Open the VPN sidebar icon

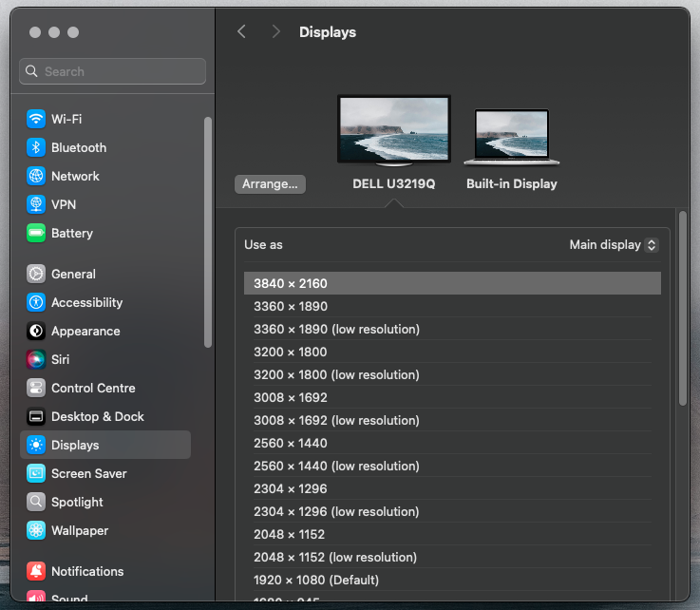click(x=36, y=204)
